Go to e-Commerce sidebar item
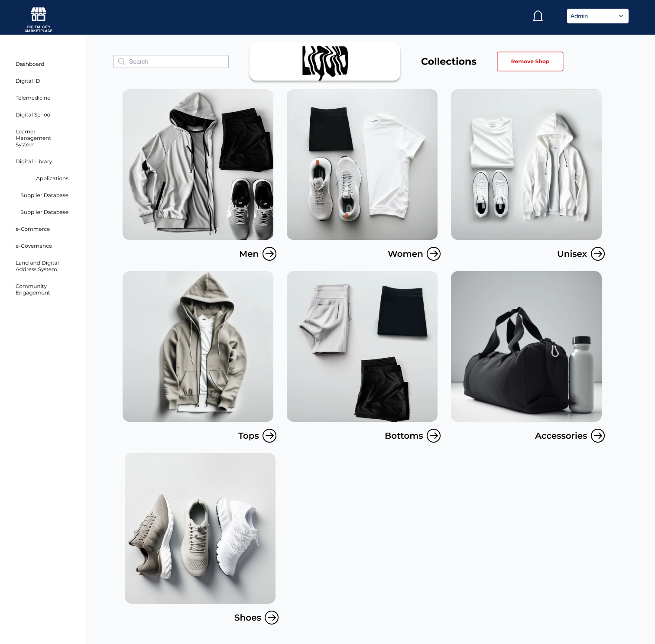 coord(32,229)
